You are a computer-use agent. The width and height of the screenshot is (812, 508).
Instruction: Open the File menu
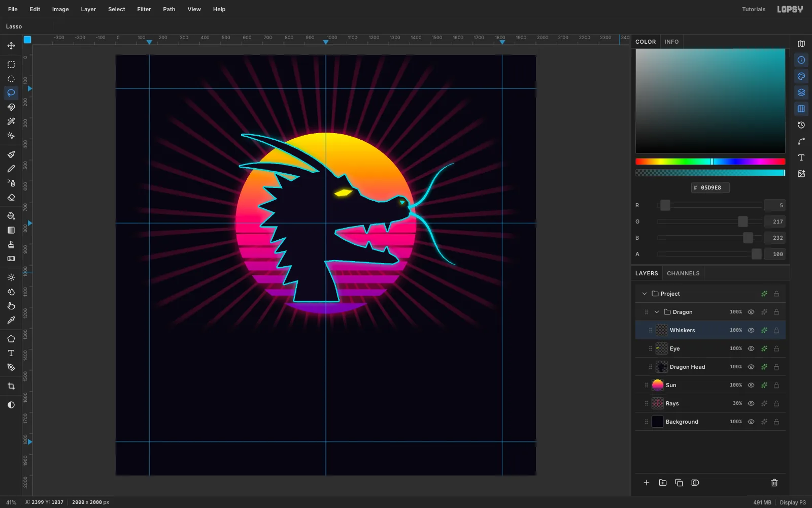[x=13, y=9]
